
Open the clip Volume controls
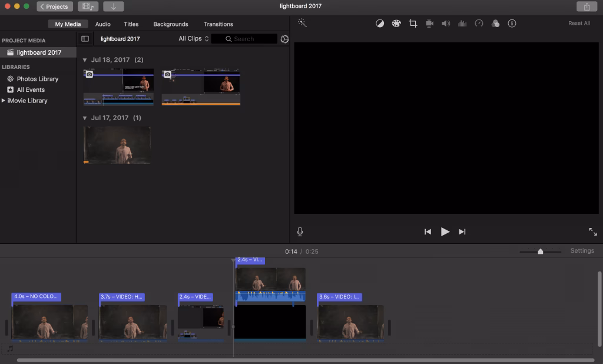click(446, 22)
